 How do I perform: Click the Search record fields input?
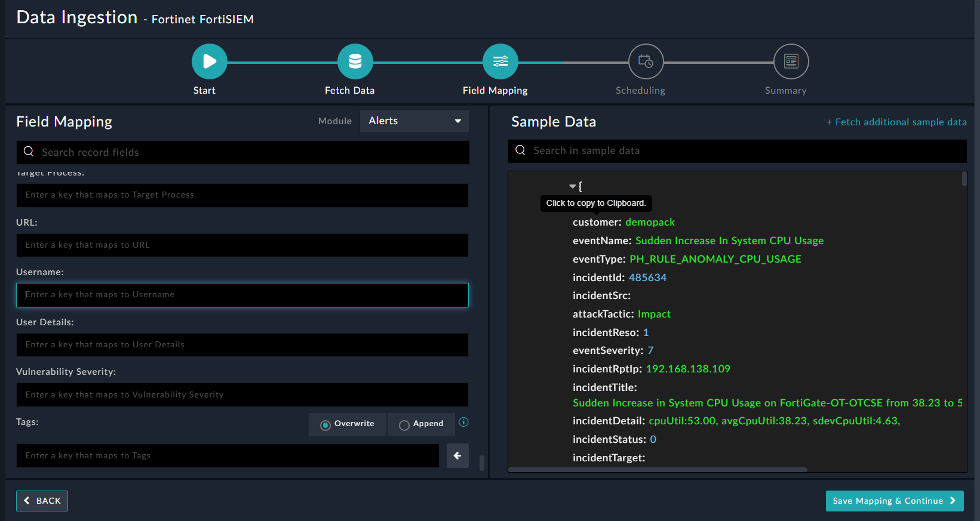[251, 152]
